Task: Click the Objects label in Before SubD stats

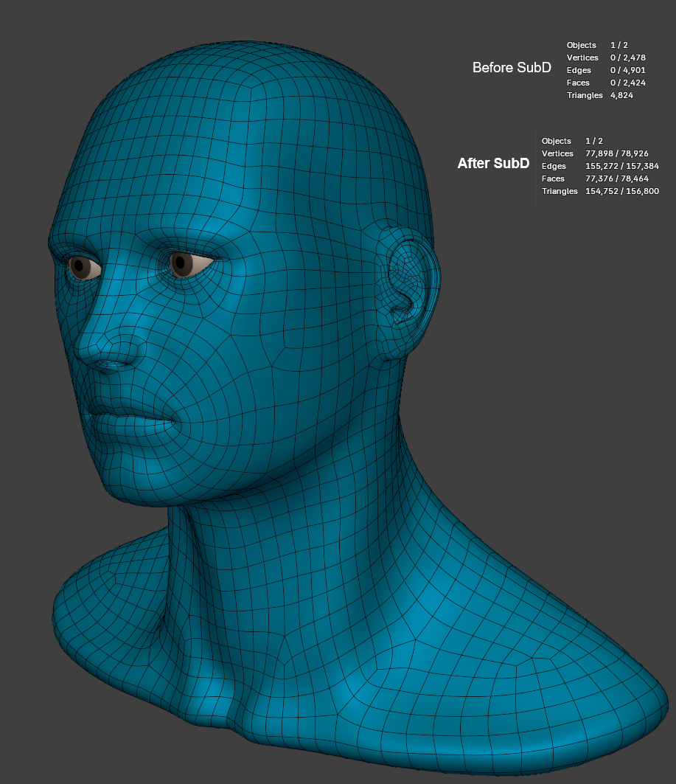Action: (581, 45)
